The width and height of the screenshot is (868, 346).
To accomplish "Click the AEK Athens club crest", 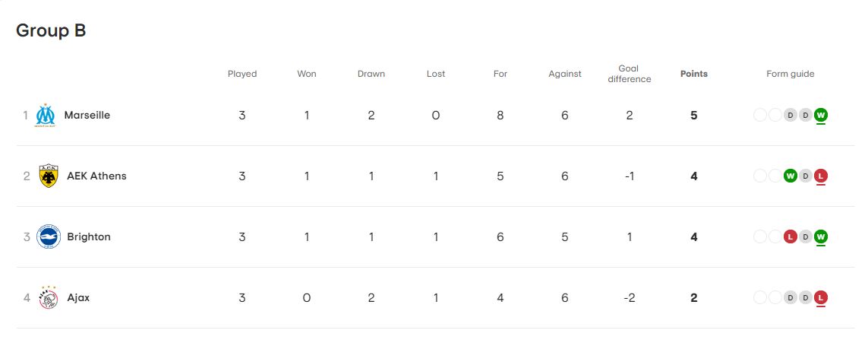I will click(x=49, y=176).
